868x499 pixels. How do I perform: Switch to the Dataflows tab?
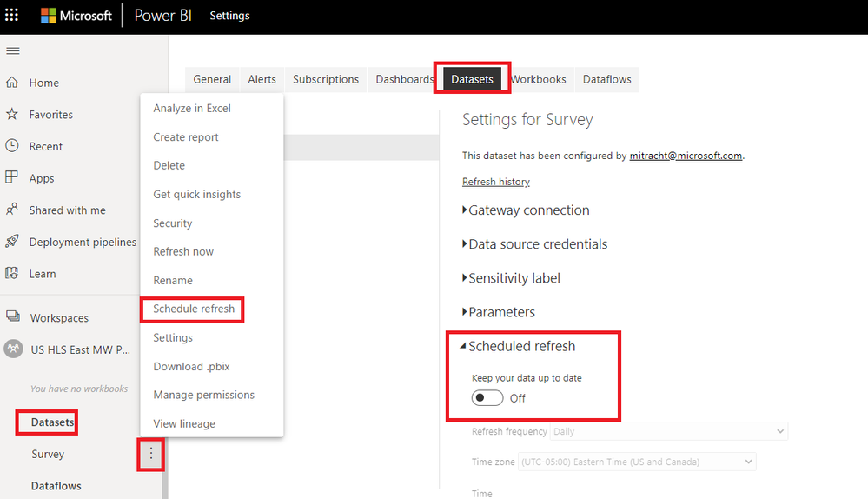[606, 79]
